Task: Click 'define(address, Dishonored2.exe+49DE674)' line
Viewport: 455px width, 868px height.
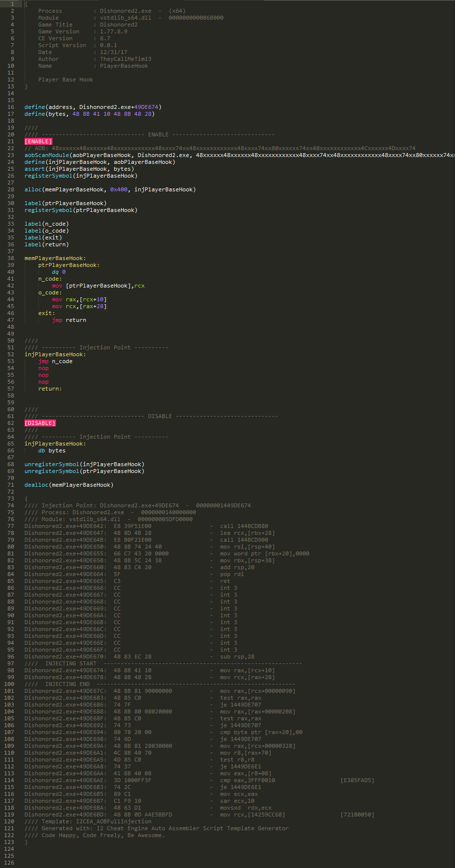Action: click(93, 107)
